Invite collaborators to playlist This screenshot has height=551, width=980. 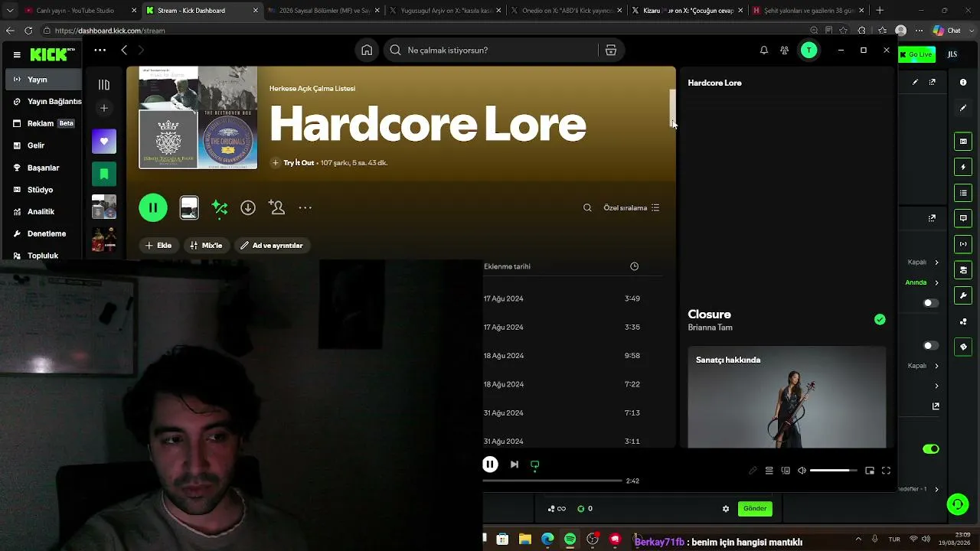[x=276, y=207]
